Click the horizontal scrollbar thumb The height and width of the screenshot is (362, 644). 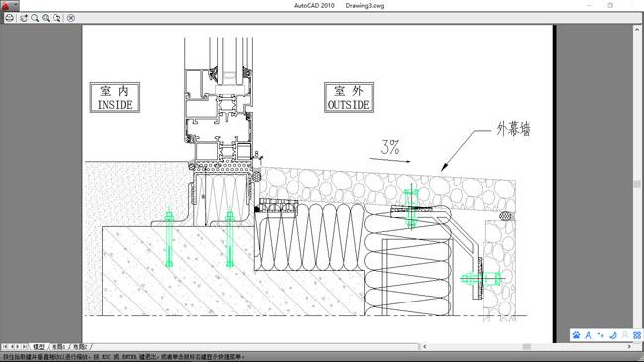(526, 347)
